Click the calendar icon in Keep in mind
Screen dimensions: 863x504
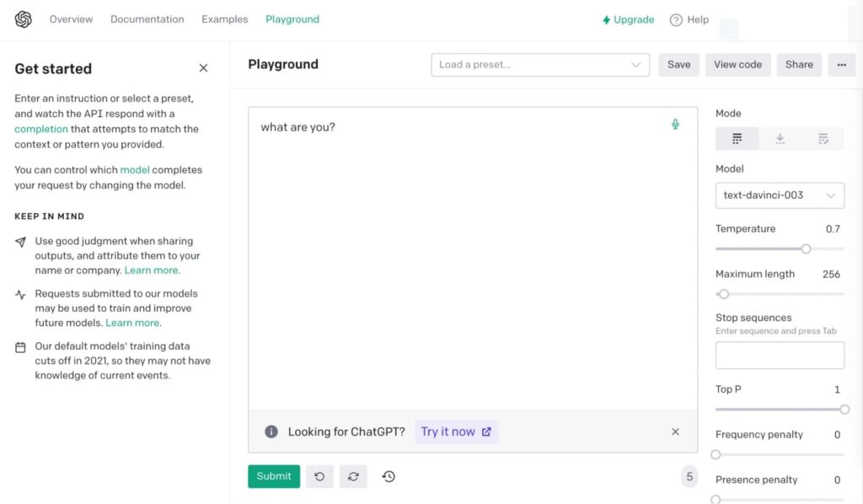coord(20,348)
